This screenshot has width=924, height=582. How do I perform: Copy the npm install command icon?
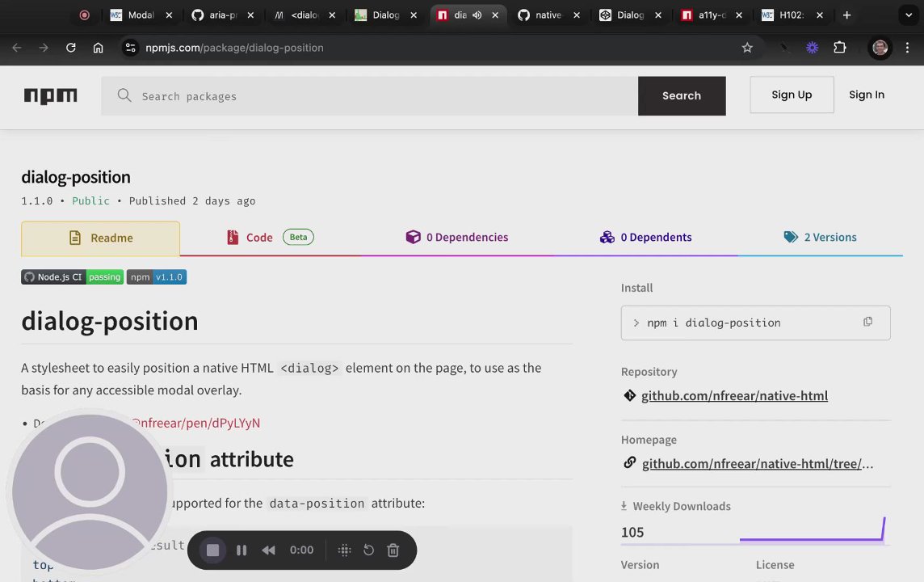coord(868,322)
